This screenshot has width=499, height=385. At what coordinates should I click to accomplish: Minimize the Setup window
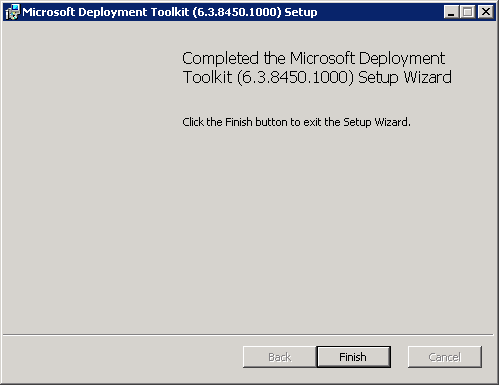451,12
